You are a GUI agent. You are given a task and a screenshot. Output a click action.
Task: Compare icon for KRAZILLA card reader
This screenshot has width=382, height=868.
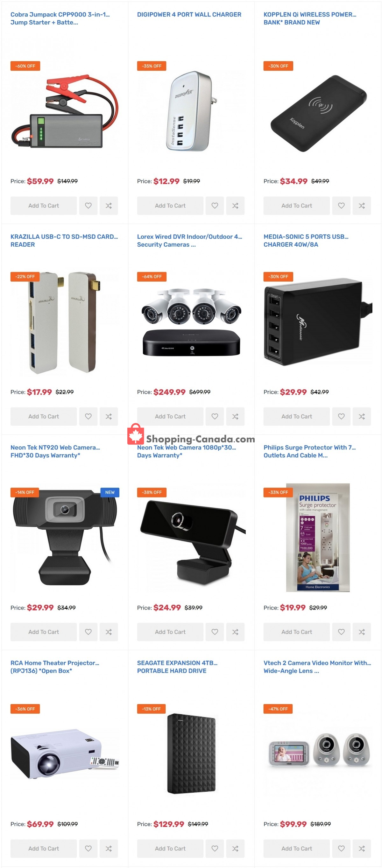(109, 416)
